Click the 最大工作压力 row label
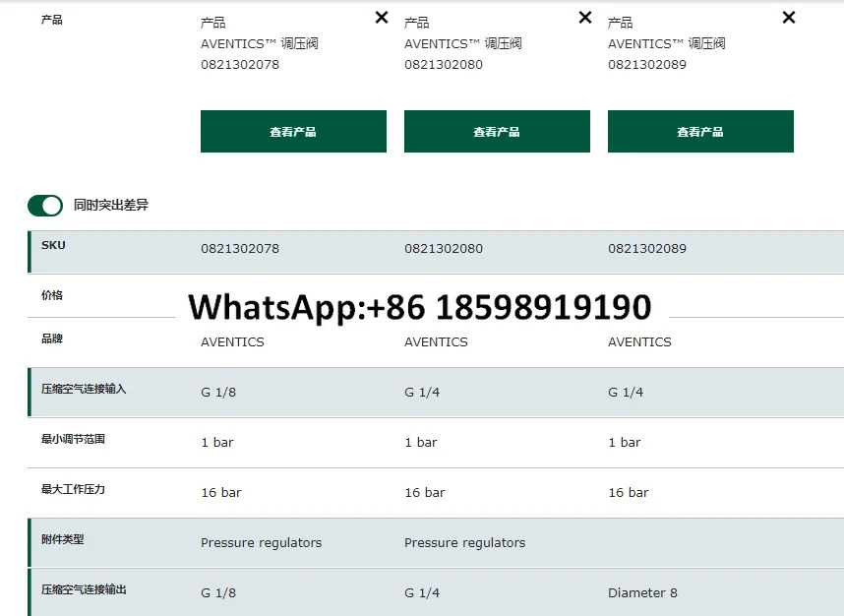The width and height of the screenshot is (844, 616). 73,489
